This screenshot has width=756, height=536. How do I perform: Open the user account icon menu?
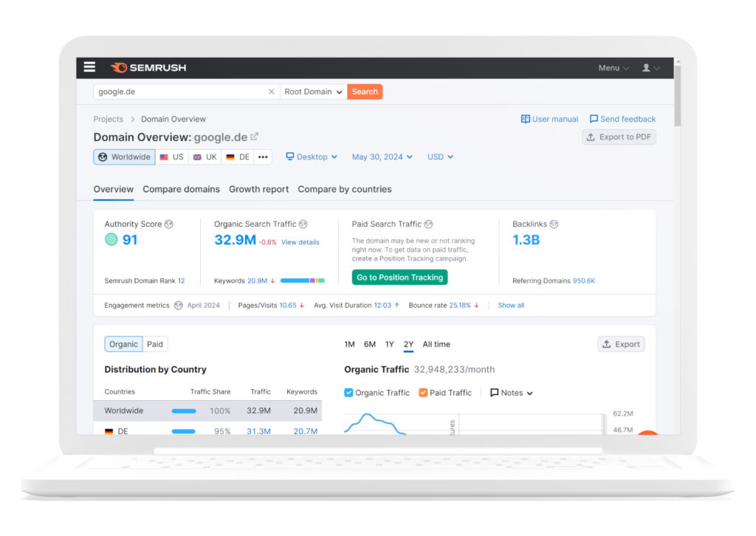click(x=650, y=68)
